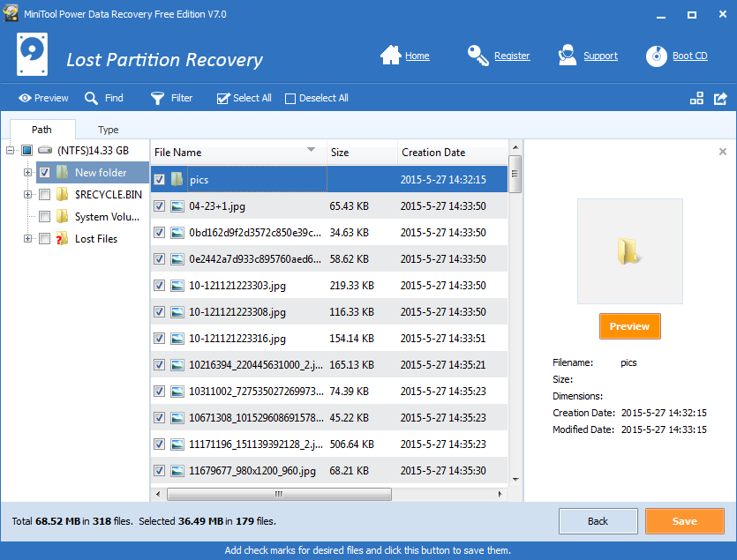
Task: Open the Home link
Action: point(417,56)
